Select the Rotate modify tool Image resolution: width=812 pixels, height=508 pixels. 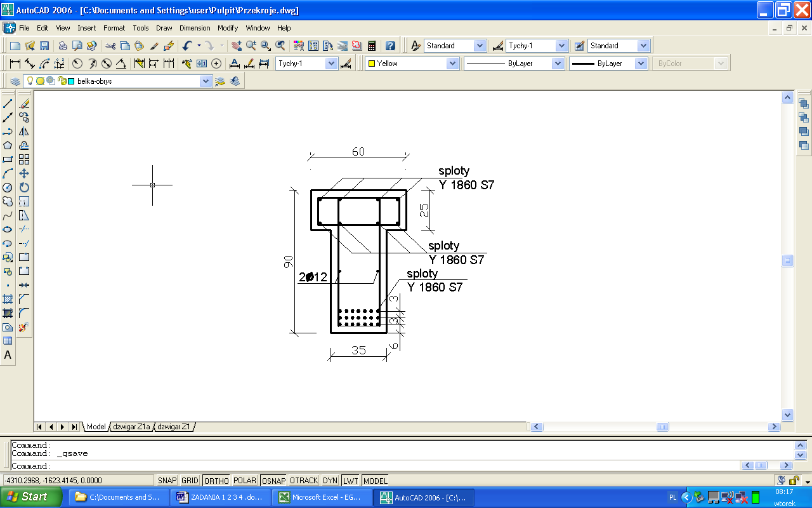pos(24,187)
